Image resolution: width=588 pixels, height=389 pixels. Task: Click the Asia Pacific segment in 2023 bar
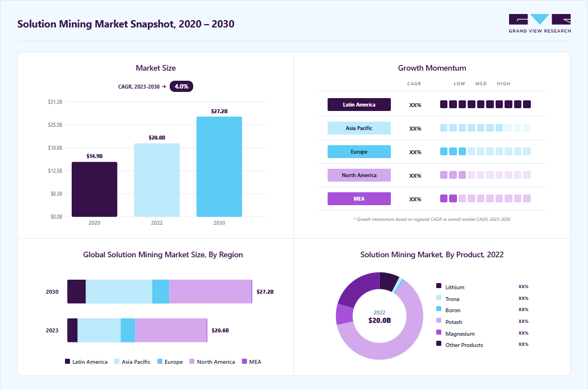99,330
